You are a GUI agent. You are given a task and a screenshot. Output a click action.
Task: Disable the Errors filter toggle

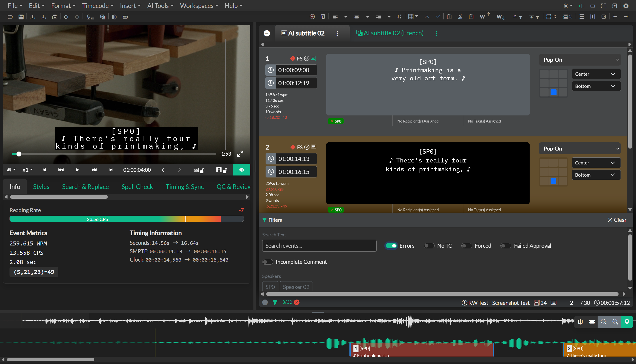[391, 246]
